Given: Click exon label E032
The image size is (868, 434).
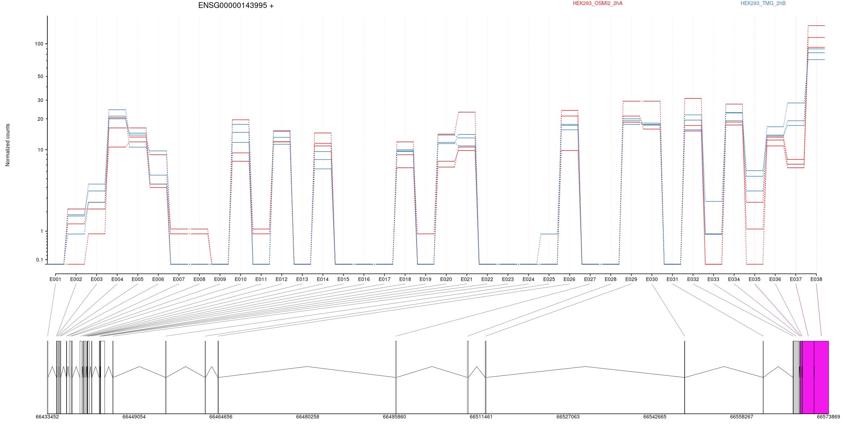Looking at the screenshot, I should click(693, 279).
